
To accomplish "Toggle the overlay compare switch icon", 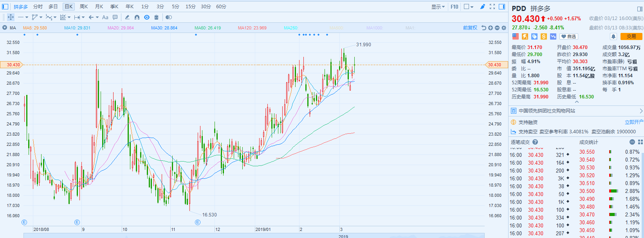I will [169, 17].
